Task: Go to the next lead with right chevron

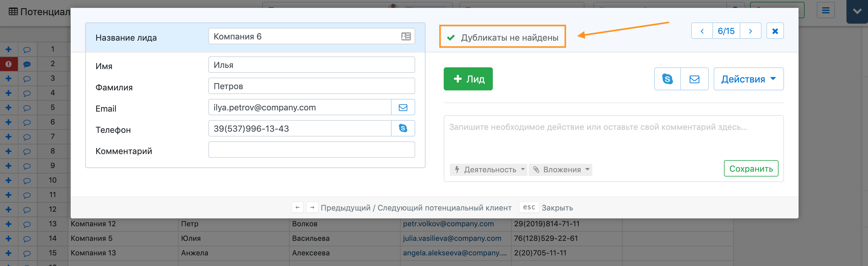Action: 750,31
